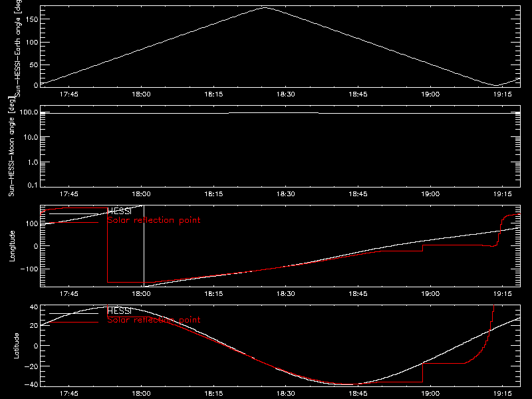Click the -40 value on Latitude axis
This screenshot has width=532, height=399.
click(x=31, y=385)
